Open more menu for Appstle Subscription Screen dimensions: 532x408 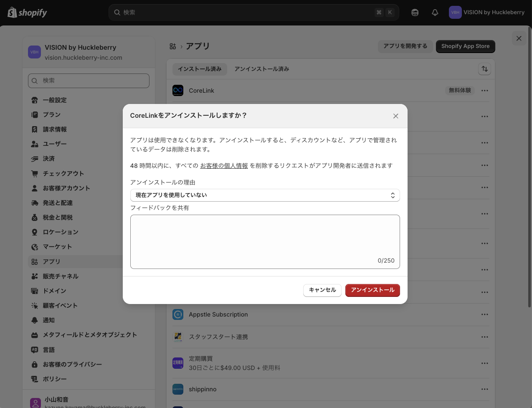[484, 314]
